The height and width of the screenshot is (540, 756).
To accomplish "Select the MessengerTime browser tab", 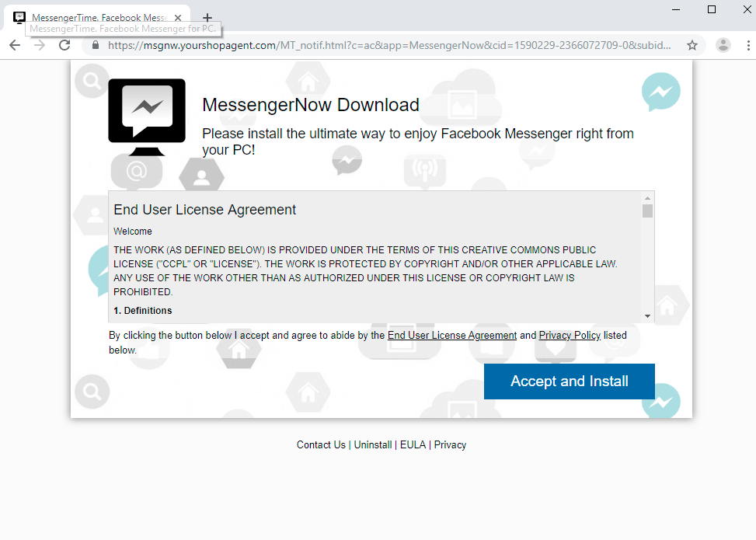I will [93, 16].
